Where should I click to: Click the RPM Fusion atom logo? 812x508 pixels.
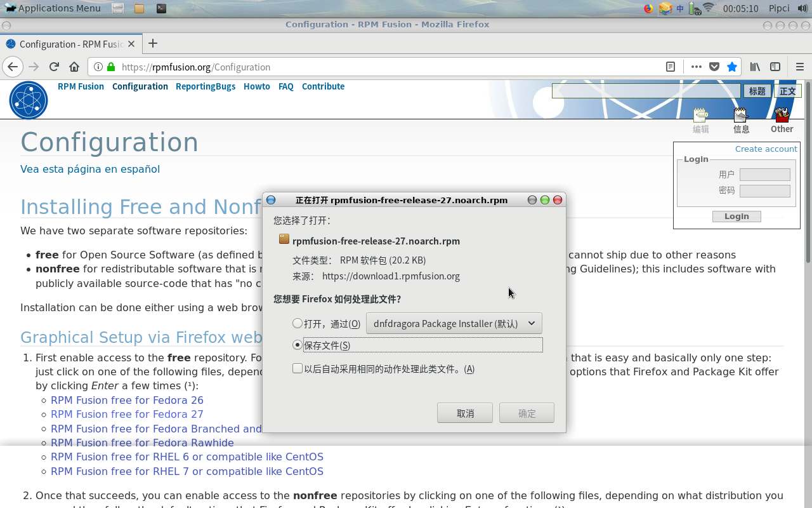29,100
